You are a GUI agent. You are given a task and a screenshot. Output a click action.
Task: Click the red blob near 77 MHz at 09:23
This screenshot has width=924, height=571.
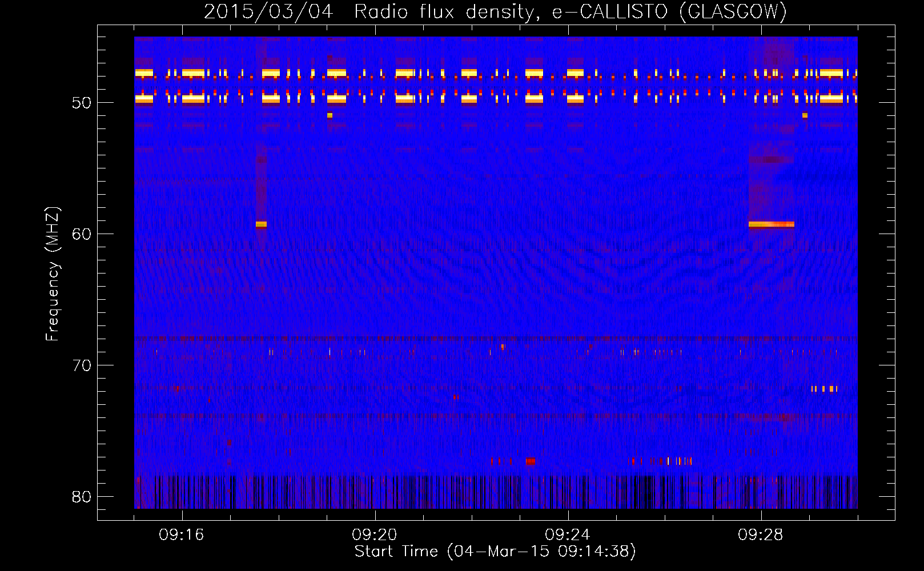click(x=531, y=461)
